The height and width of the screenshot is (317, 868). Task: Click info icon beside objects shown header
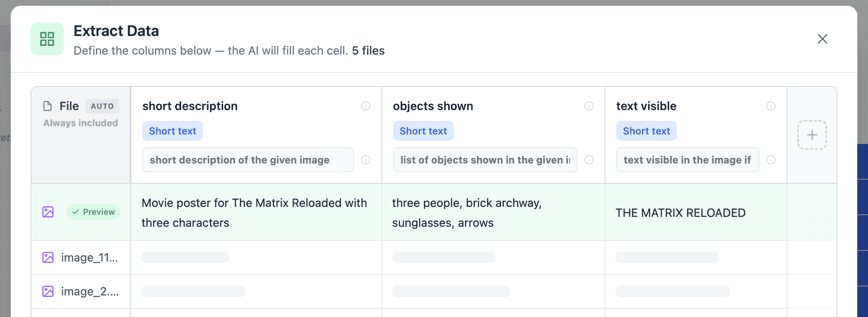click(589, 106)
